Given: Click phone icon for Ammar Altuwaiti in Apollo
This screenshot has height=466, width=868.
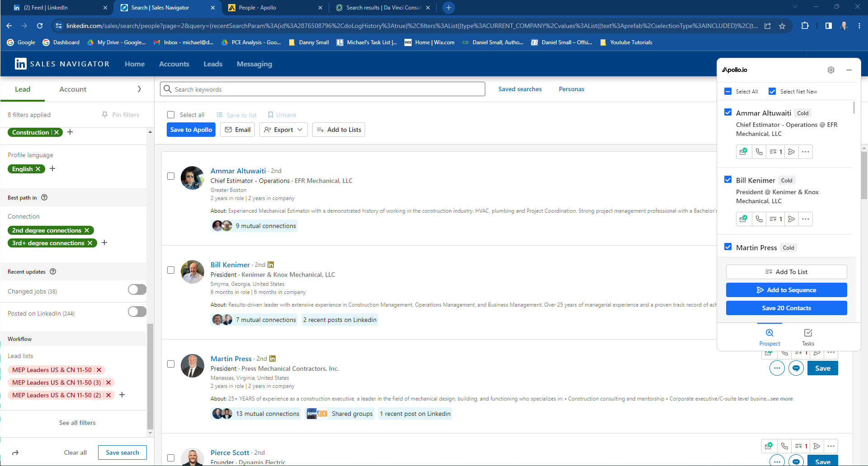Looking at the screenshot, I should pyautogui.click(x=759, y=152).
